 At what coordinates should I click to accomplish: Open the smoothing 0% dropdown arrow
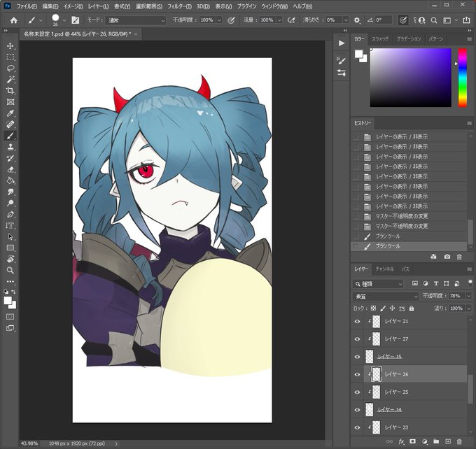coord(346,20)
